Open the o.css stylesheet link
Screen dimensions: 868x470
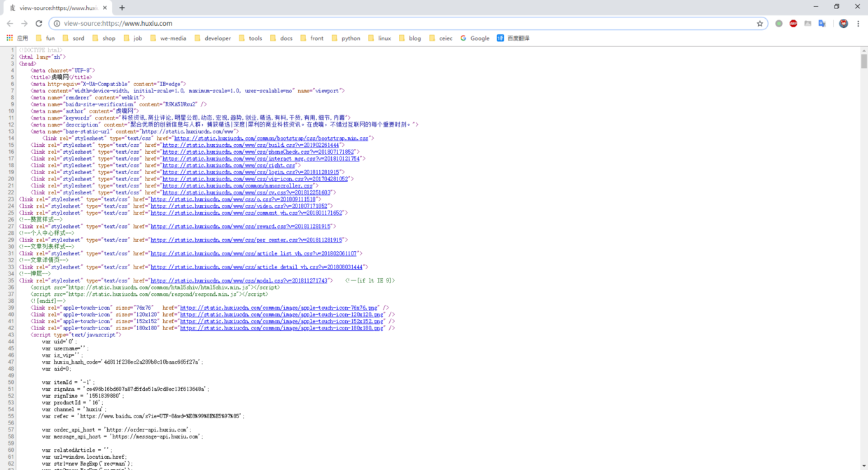click(x=233, y=199)
